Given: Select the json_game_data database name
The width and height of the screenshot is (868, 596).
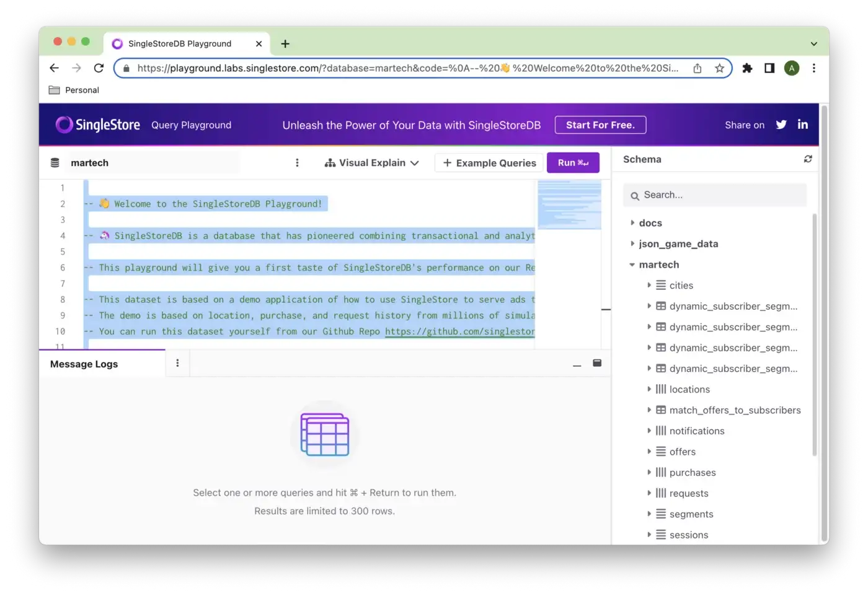Looking at the screenshot, I should pyautogui.click(x=679, y=244).
